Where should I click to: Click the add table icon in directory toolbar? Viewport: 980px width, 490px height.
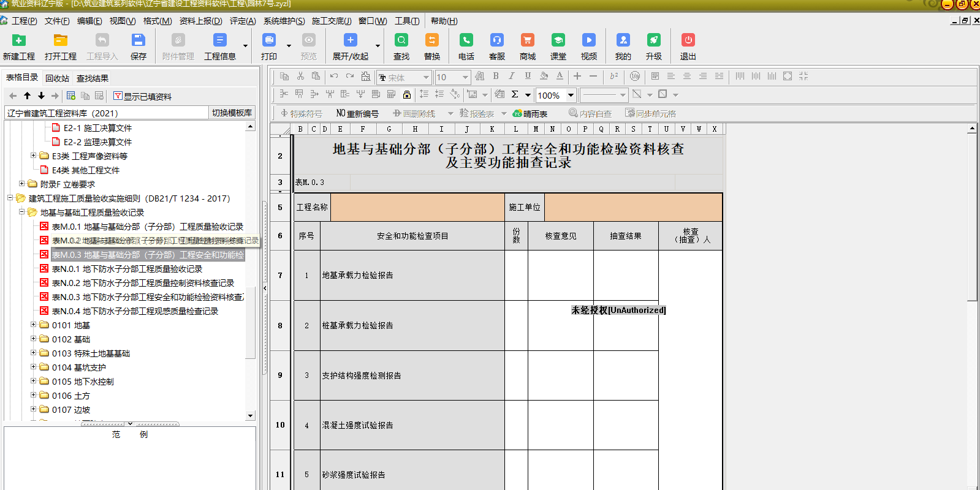[x=71, y=96]
